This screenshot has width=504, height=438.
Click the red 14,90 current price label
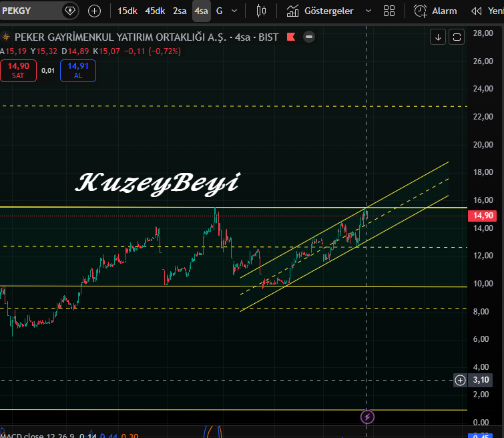point(482,216)
